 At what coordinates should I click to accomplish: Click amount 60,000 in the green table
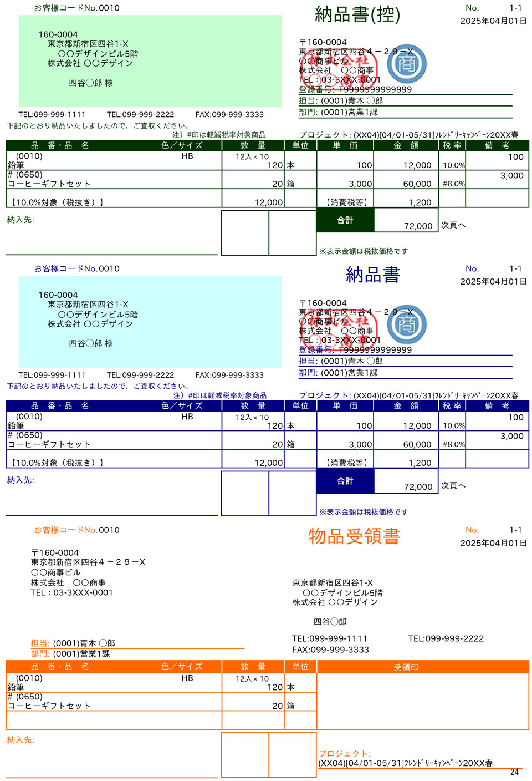(417, 184)
